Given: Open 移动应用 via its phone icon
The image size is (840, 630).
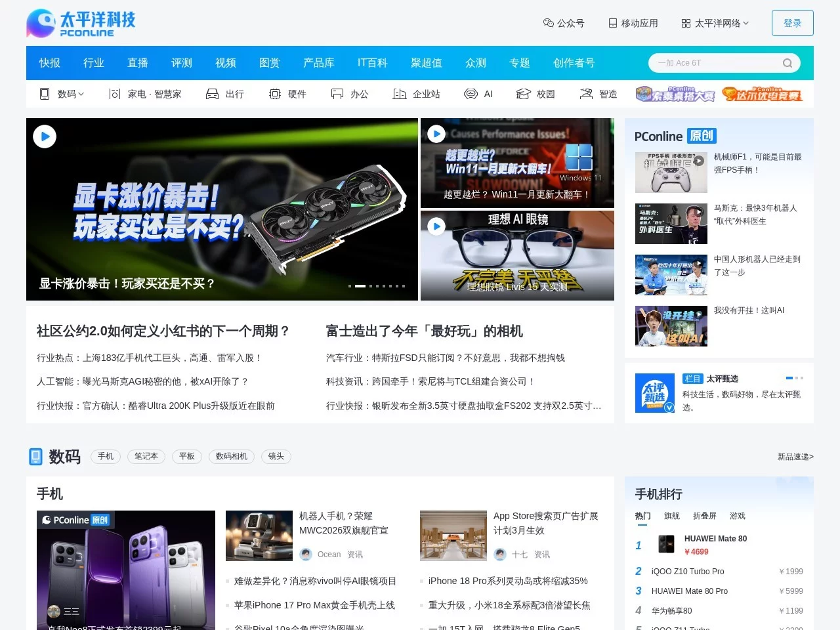Looking at the screenshot, I should 612,23.
